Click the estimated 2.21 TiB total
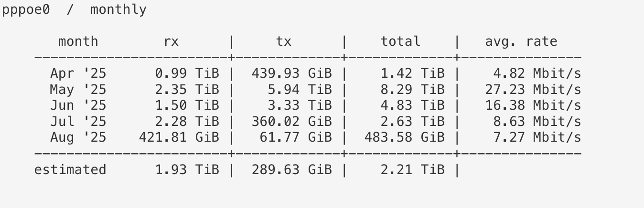Screen dimensions: 644x208 tap(412, 169)
